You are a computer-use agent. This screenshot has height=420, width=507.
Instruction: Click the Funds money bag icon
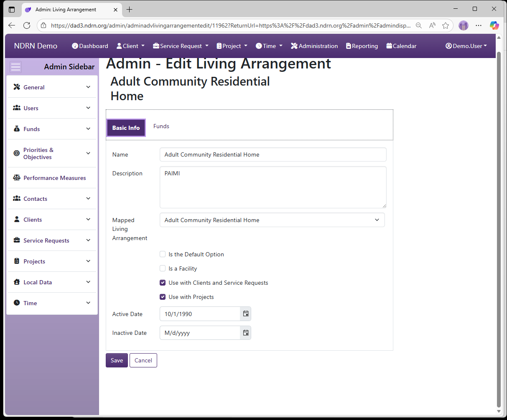[17, 129]
